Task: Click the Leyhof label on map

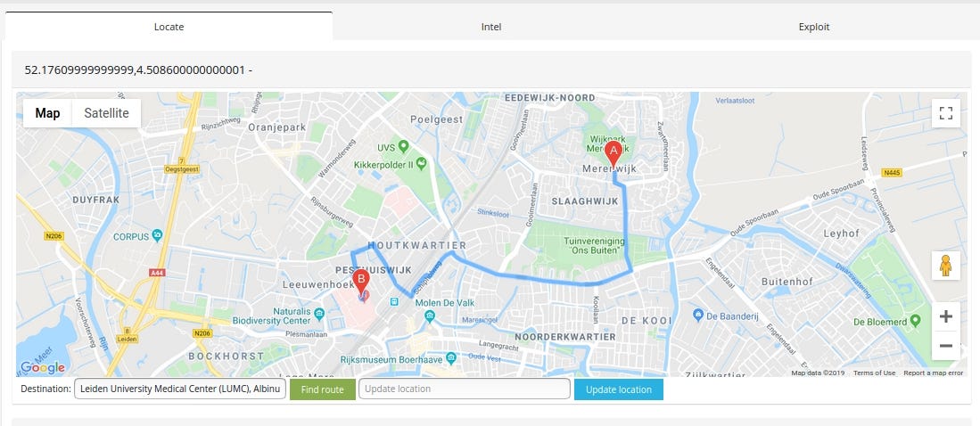Action: (x=841, y=233)
